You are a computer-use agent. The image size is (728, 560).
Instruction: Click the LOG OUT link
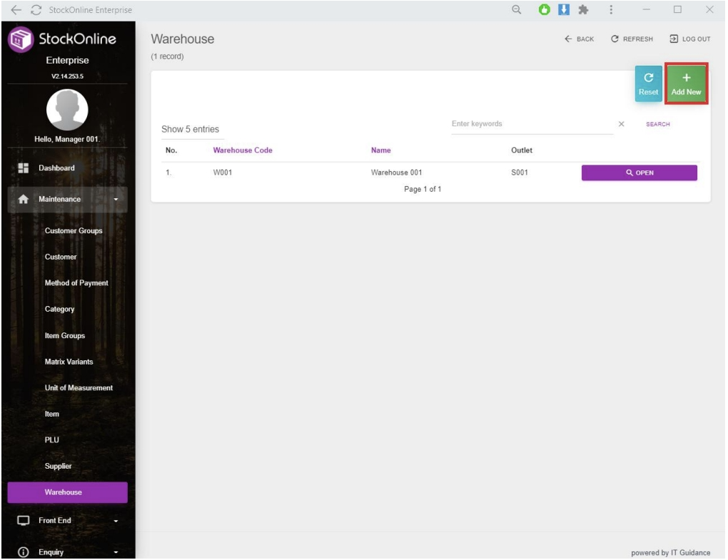point(689,39)
